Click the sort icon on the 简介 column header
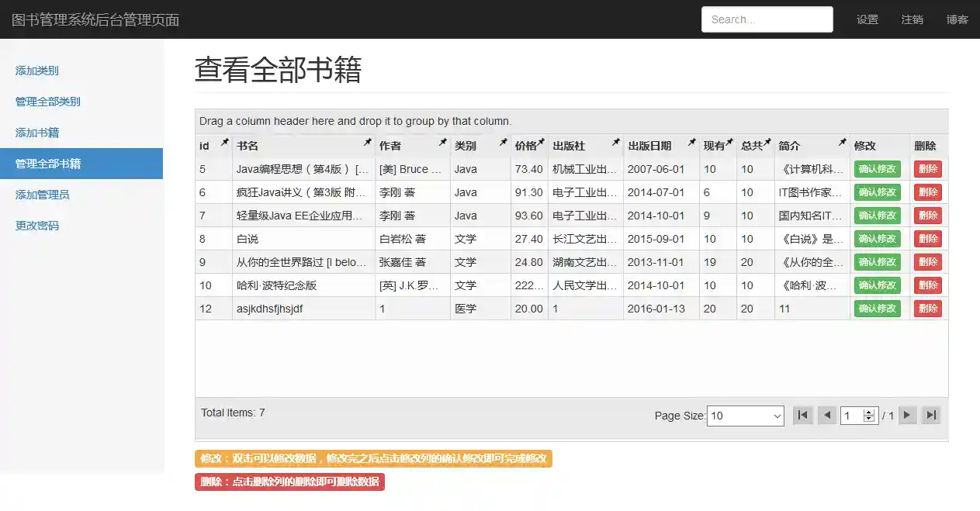This screenshot has width=980, height=511. click(843, 140)
